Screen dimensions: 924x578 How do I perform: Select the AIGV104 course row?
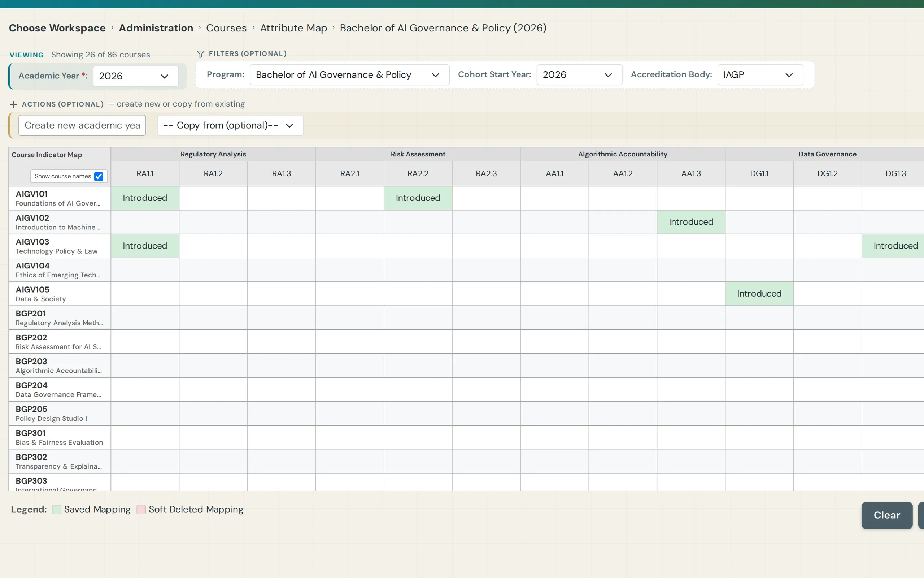[60, 270]
